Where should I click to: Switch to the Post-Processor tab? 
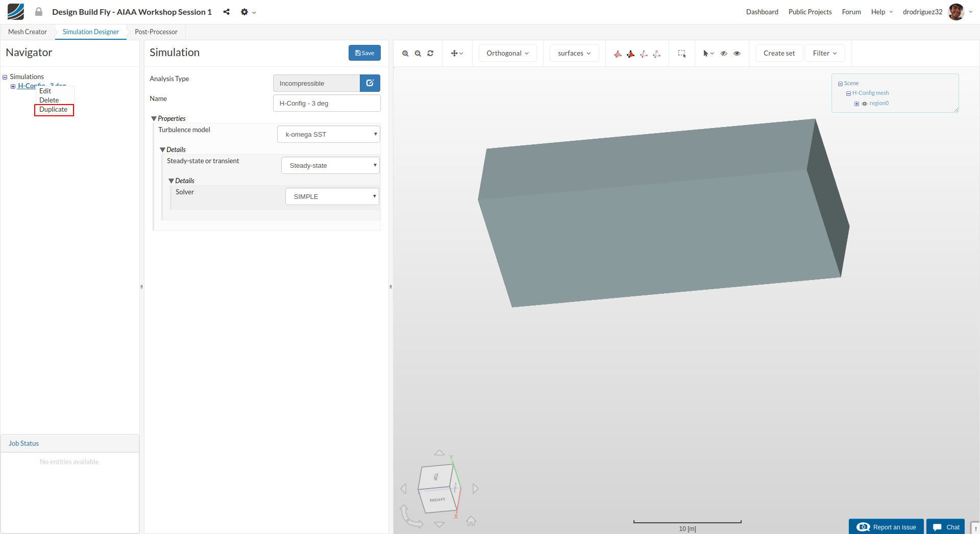pos(156,32)
